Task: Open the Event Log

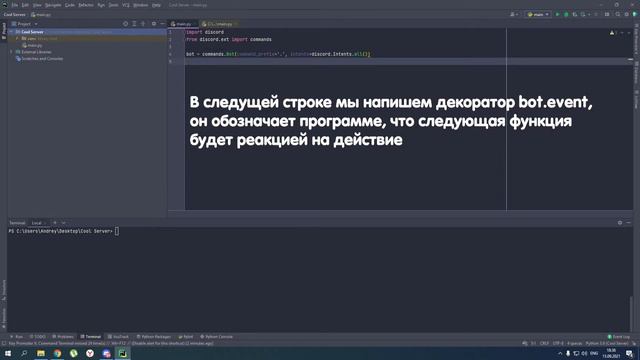Action: 619,337
